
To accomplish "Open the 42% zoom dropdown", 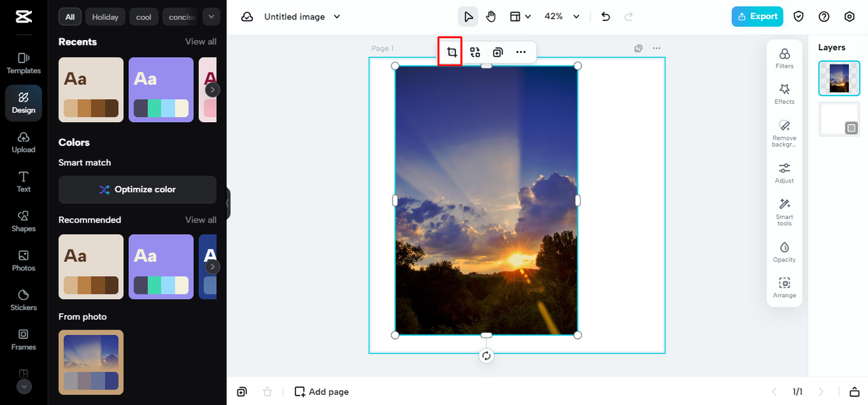I will 562,17.
